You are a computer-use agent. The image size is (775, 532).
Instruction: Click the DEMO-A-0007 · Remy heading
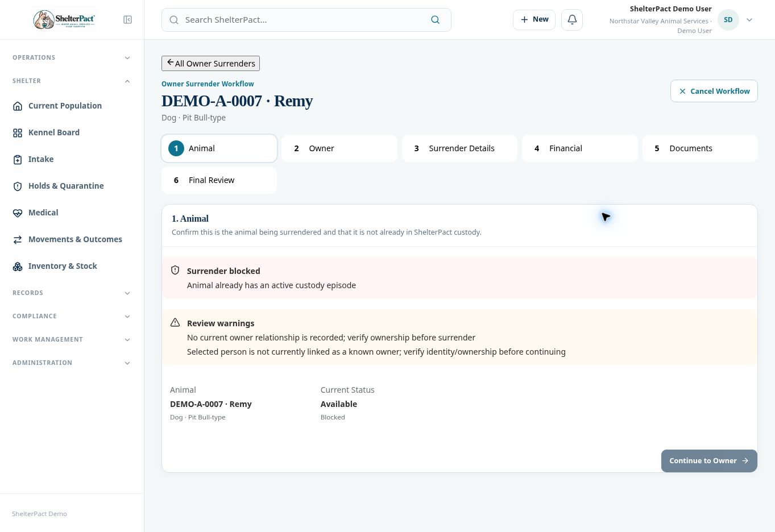[x=237, y=101]
